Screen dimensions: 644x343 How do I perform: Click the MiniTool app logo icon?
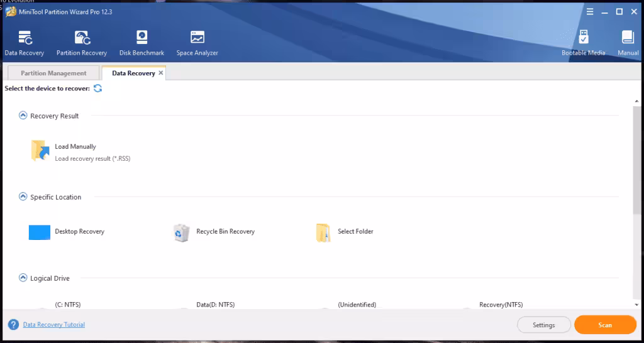(x=11, y=12)
